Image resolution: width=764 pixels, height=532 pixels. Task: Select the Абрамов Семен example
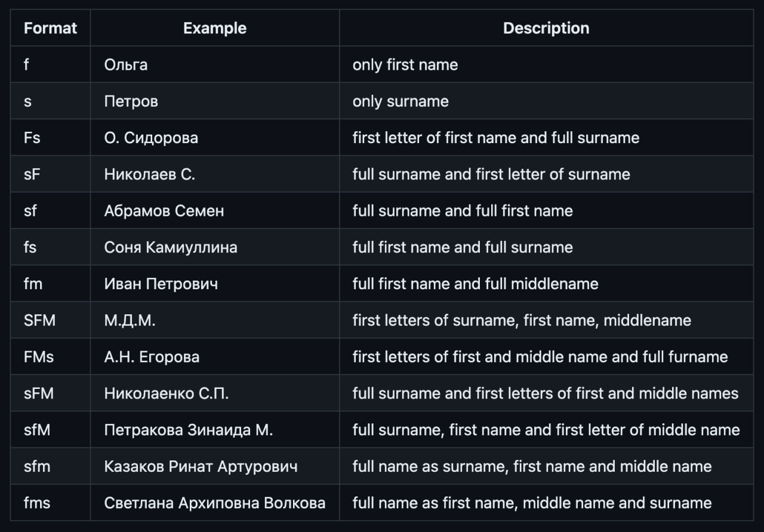click(164, 211)
